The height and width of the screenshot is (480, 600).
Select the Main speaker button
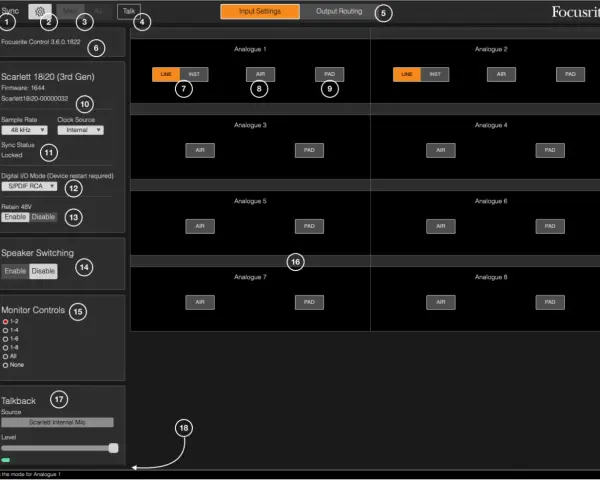tap(70, 11)
